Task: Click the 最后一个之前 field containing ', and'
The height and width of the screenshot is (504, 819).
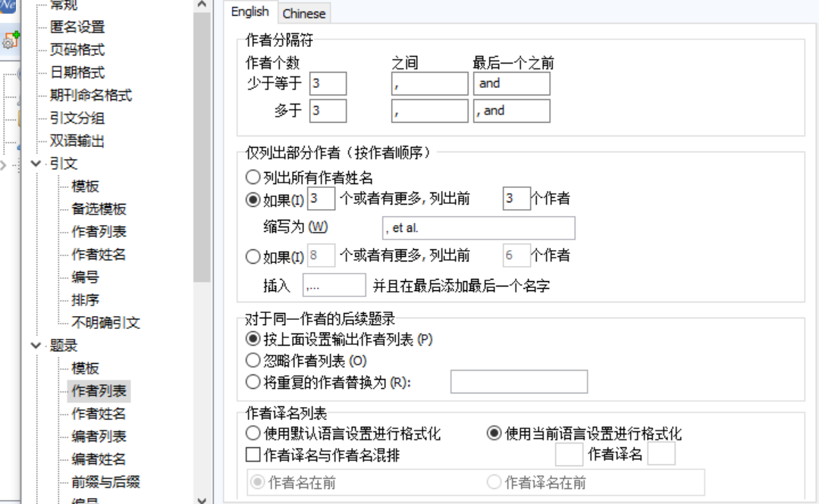Action: [x=511, y=111]
